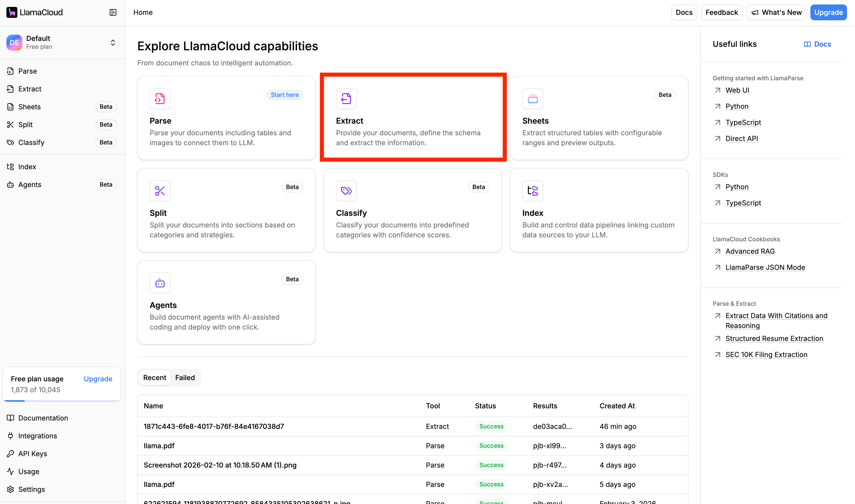Switch to the Failed tab
This screenshot has width=855, height=504.
pos(185,378)
